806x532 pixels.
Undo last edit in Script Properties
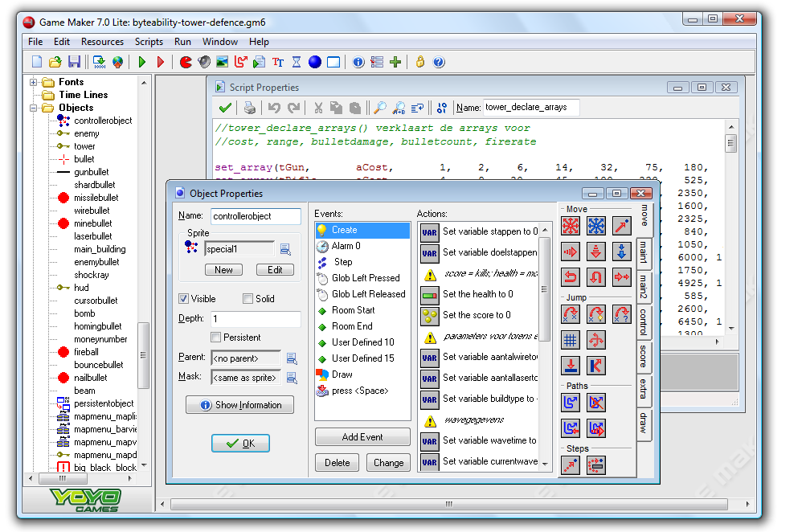pos(275,108)
